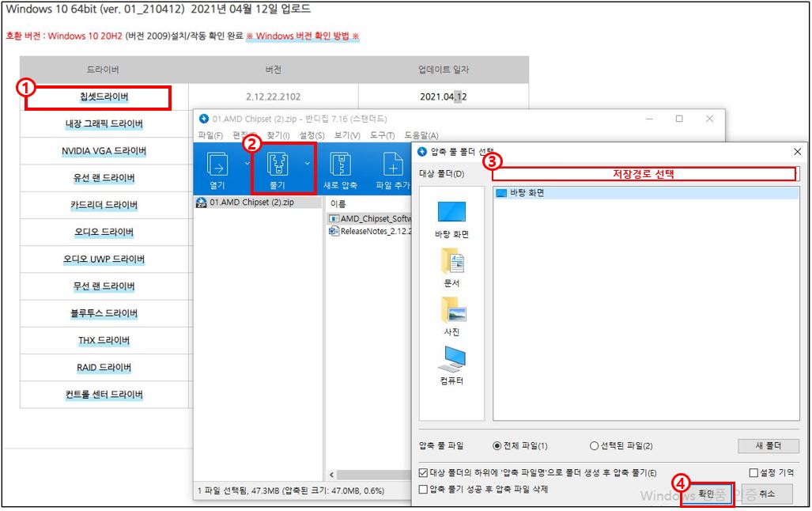Open the 보기(V) menu

347,135
